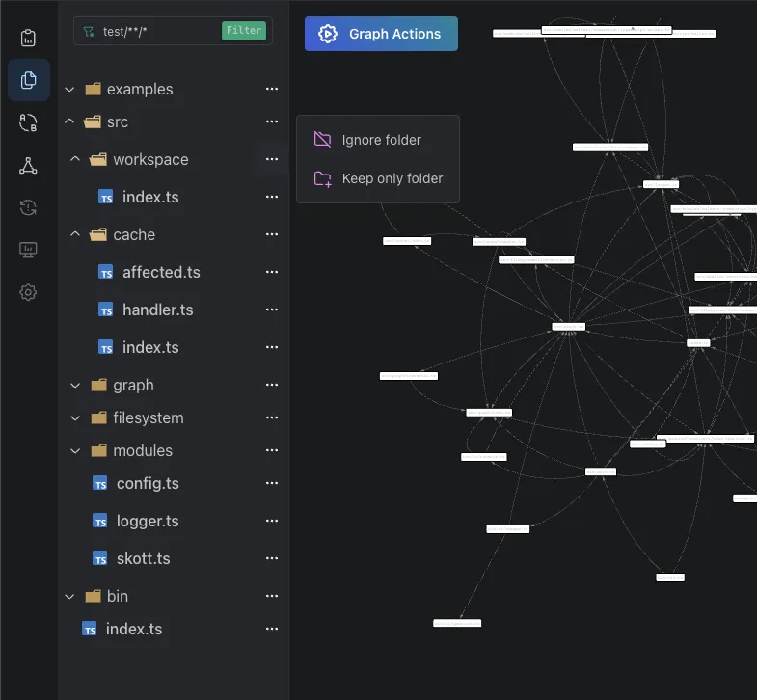
Task: Select affected.ts in cache folder
Action: click(x=161, y=272)
